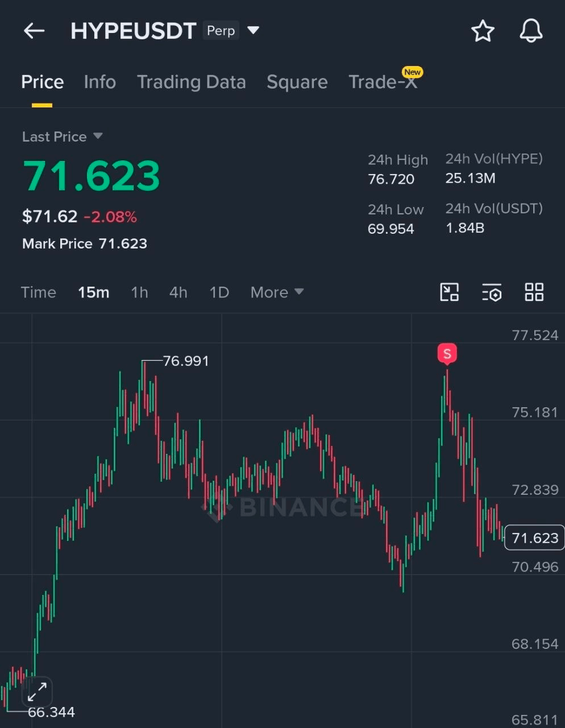Screen dimensions: 565x728
Task: Switch to the Info tab
Action: 99,82
